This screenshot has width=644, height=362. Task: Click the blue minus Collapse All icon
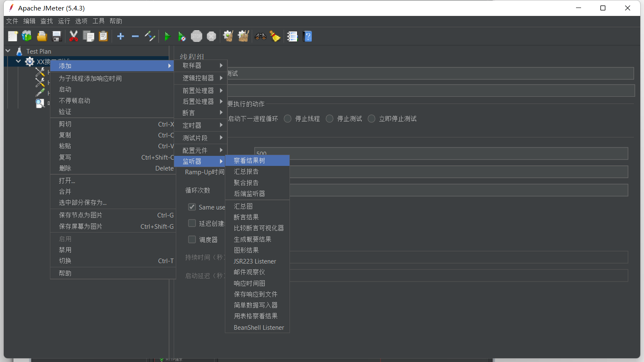[135, 36]
